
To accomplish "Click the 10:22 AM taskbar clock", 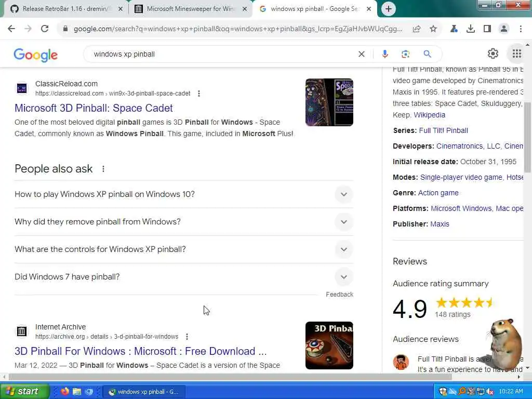I will (511, 392).
